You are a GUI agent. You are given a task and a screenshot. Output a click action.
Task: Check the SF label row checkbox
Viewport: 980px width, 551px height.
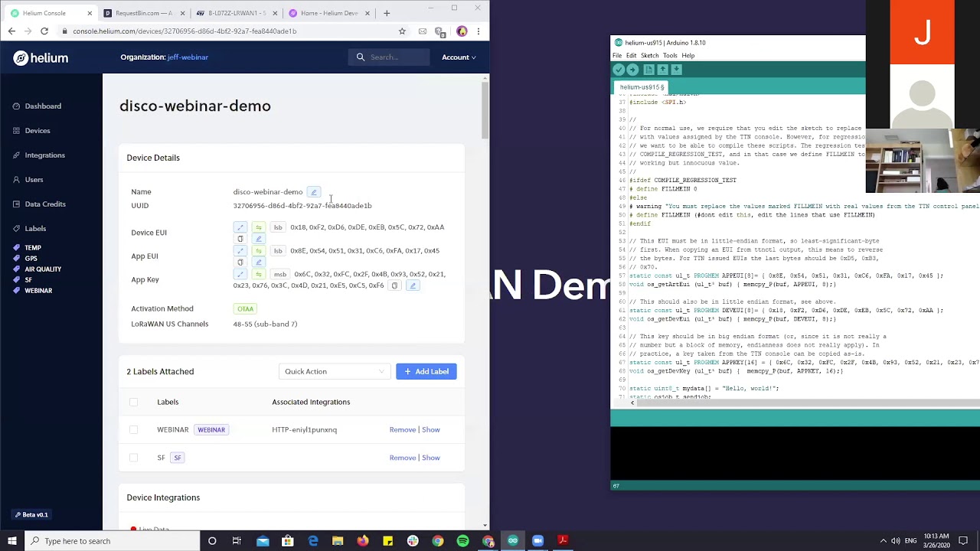tap(133, 458)
